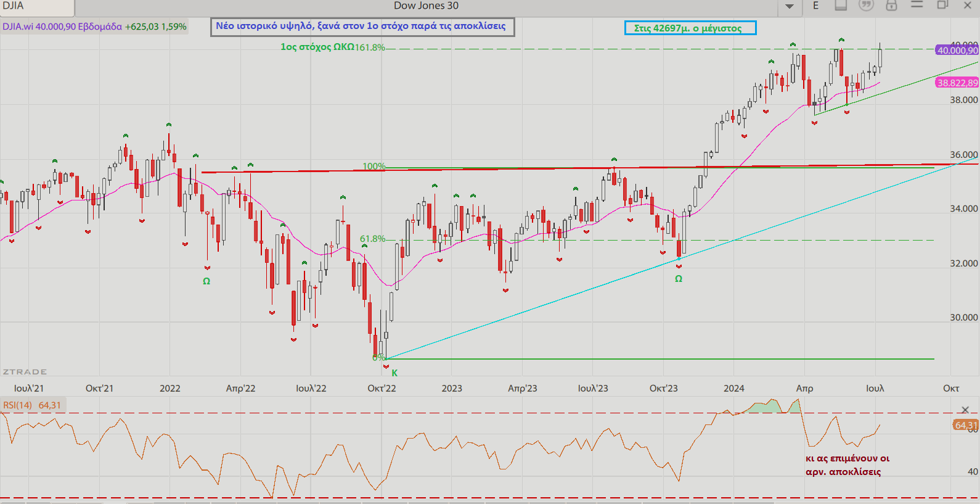Viewport: 980px width, 504px height.
Task: Click the 32.000 price axis label
Action: click(963, 263)
